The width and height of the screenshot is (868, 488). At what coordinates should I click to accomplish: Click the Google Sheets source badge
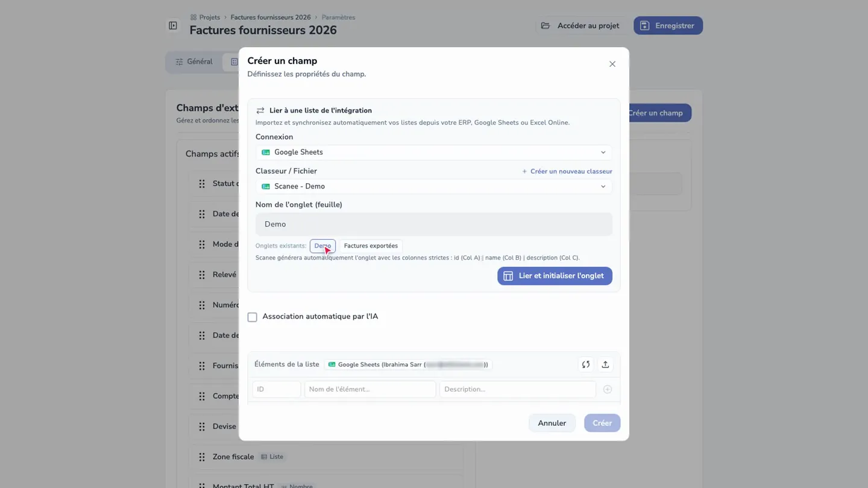tap(408, 364)
